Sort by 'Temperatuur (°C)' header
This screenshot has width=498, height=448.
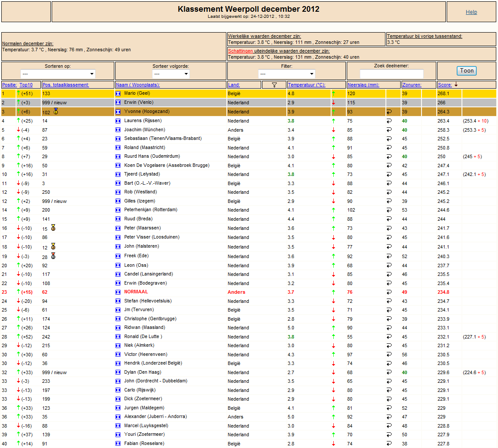(x=306, y=85)
